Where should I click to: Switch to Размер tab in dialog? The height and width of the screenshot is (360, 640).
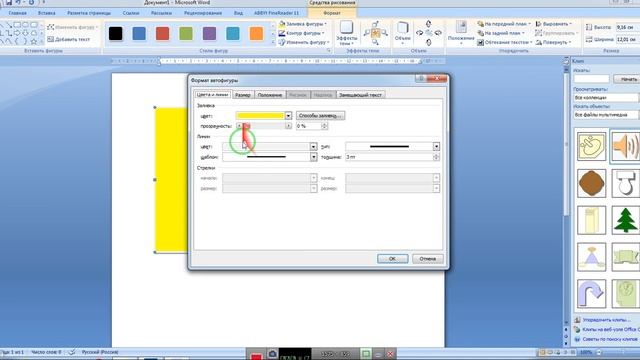coord(243,95)
